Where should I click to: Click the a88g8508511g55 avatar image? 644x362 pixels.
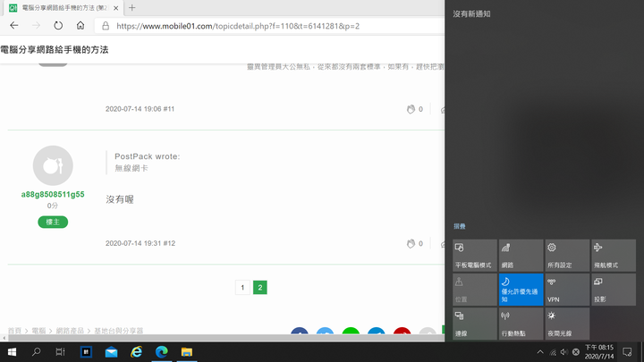(x=53, y=165)
